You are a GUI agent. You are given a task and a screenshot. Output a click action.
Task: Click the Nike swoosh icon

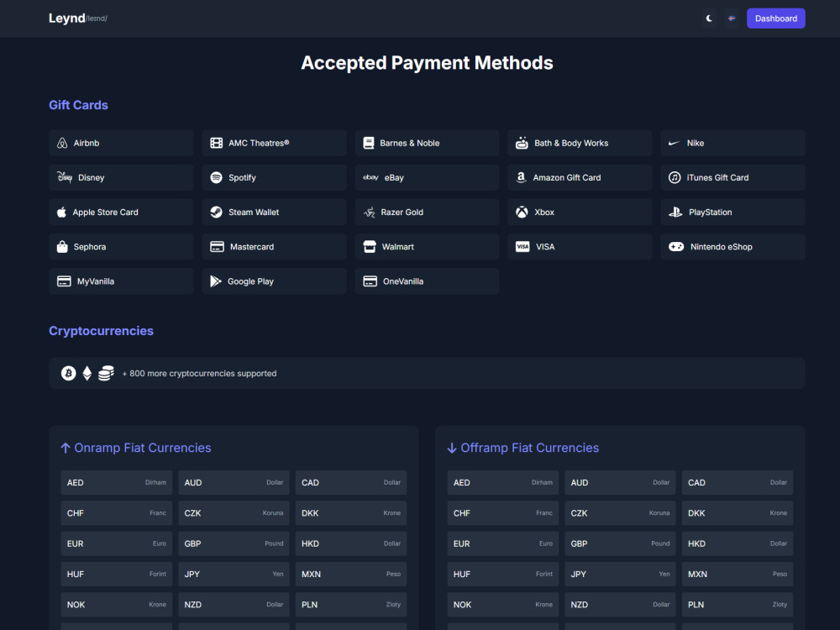click(675, 143)
